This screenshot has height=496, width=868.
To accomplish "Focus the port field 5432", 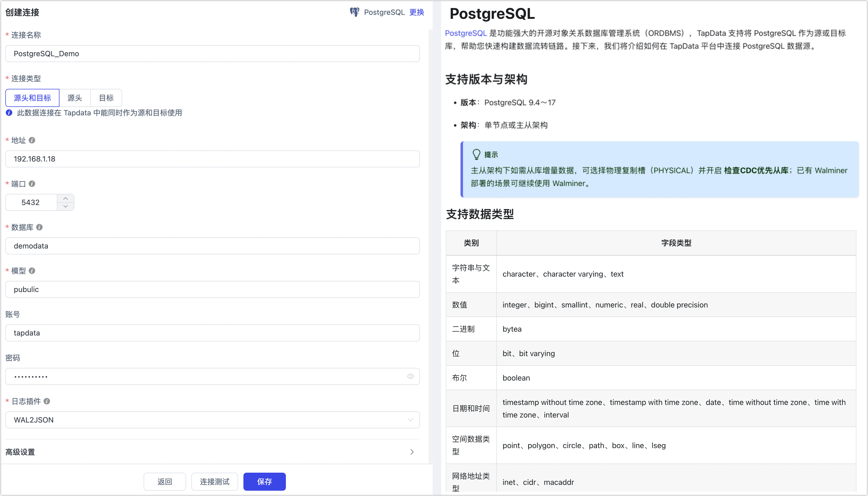I will (x=31, y=202).
